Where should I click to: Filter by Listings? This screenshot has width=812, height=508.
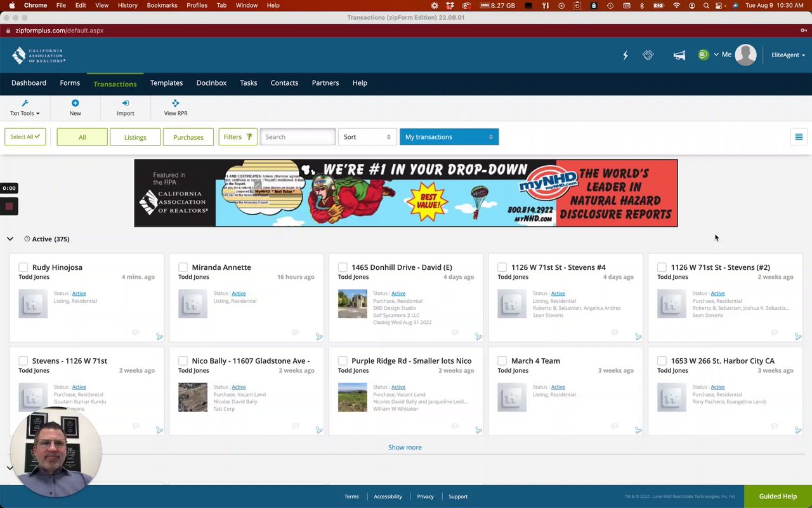[135, 137]
